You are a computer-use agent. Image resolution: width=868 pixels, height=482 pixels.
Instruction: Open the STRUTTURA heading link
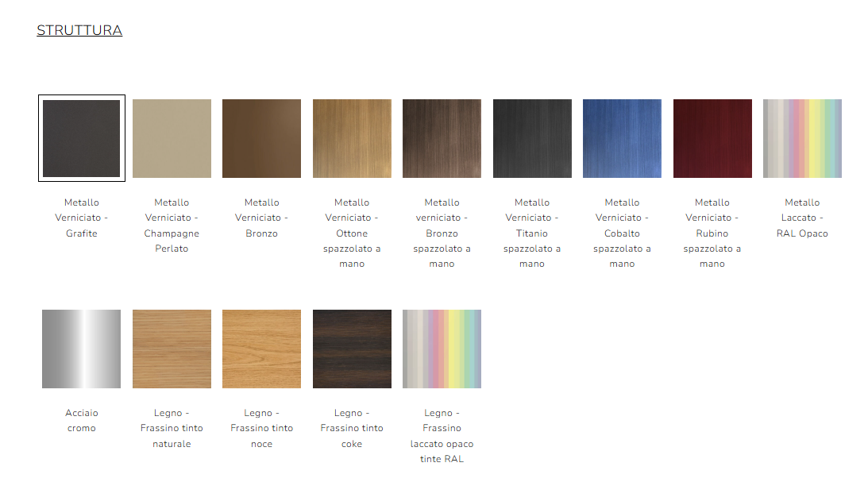79,30
